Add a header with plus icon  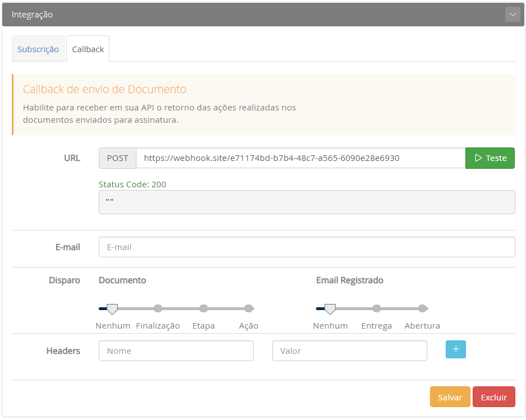click(x=455, y=349)
